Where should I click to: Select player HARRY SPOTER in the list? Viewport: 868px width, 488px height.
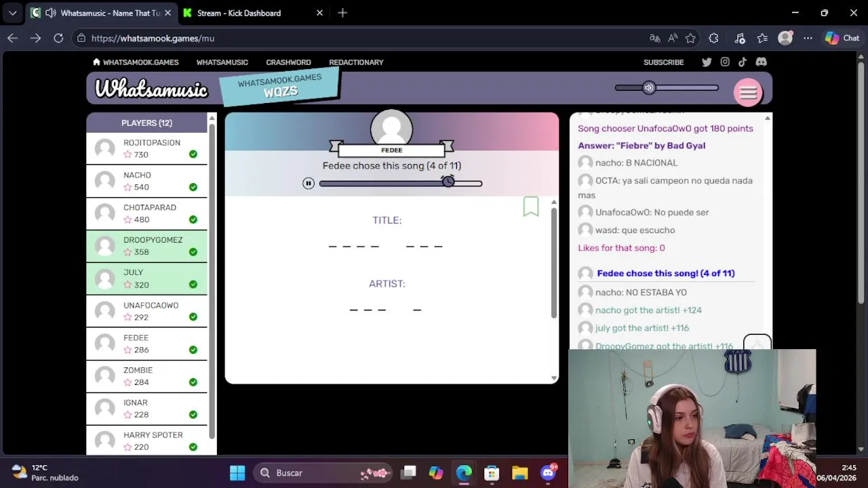146,441
